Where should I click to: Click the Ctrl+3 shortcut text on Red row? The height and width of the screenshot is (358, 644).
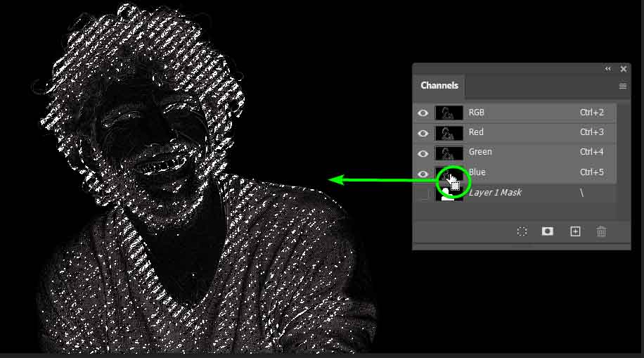(x=592, y=132)
